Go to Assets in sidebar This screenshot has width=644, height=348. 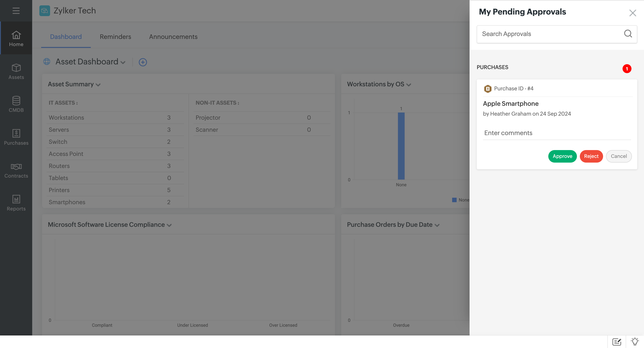point(16,72)
